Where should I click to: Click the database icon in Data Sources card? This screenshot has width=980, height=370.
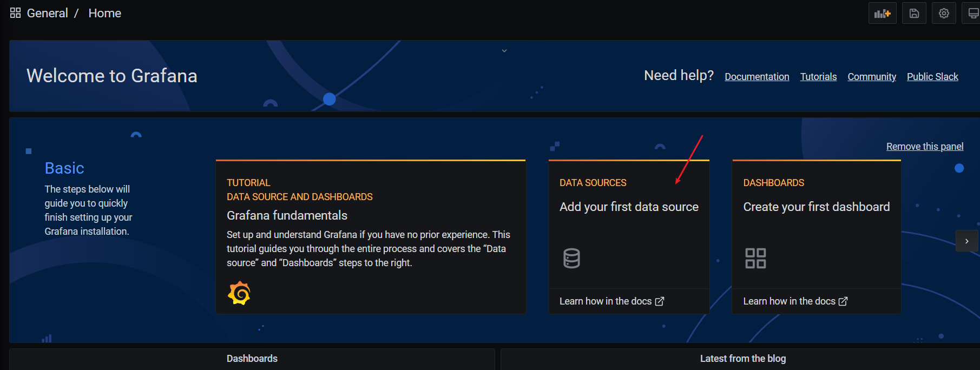(x=571, y=259)
